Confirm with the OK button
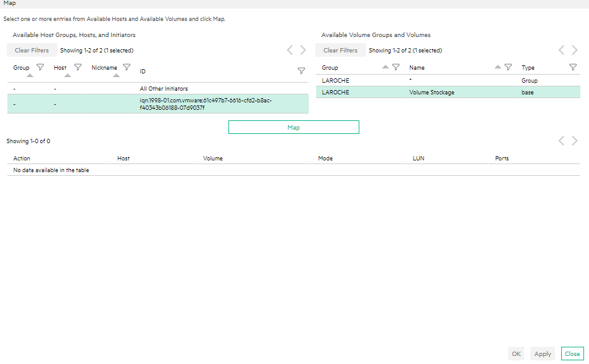 pyautogui.click(x=516, y=354)
